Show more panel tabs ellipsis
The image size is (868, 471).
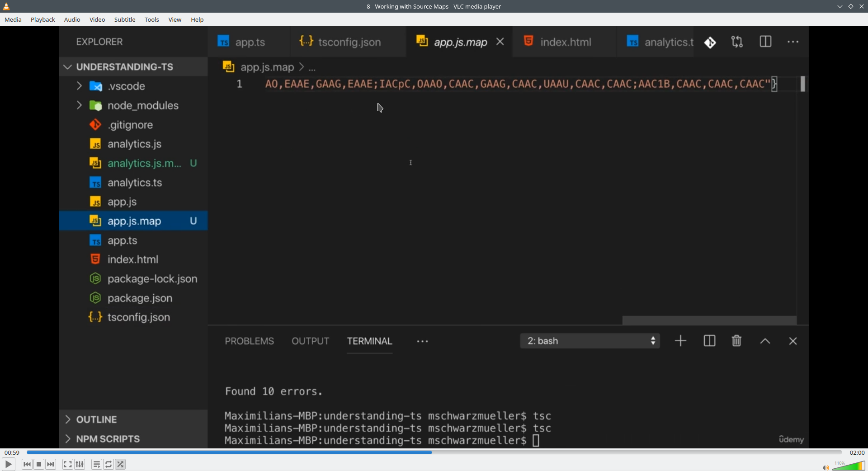tap(423, 342)
